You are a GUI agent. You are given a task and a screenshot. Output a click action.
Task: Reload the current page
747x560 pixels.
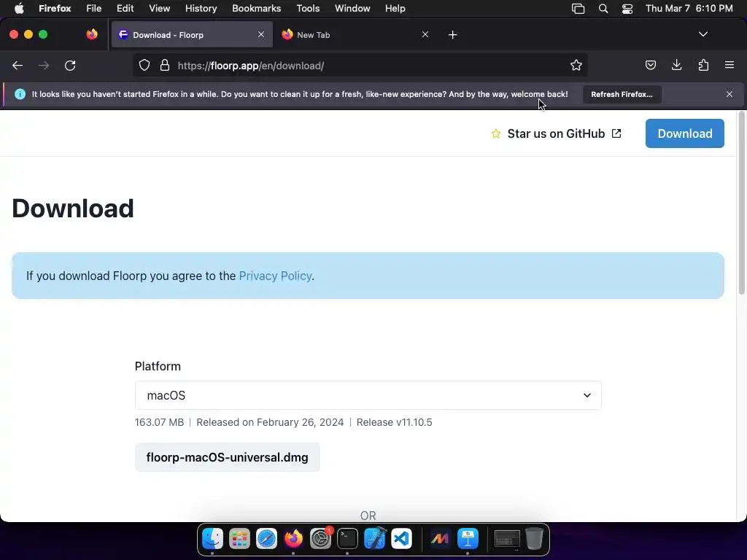70,66
